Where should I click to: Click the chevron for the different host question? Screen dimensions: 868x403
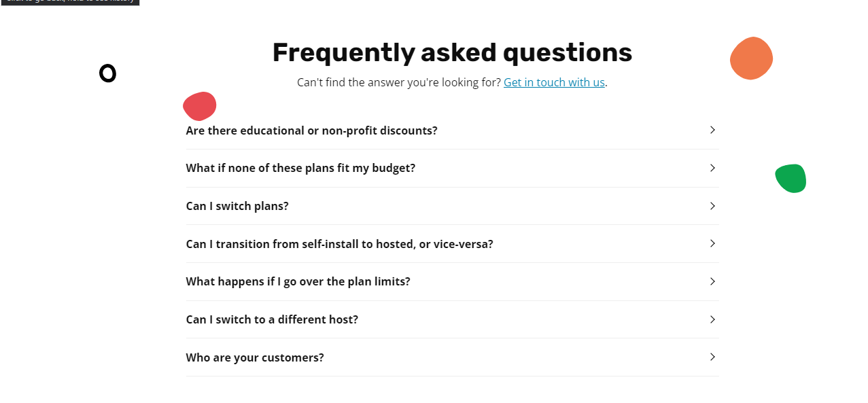pos(712,319)
